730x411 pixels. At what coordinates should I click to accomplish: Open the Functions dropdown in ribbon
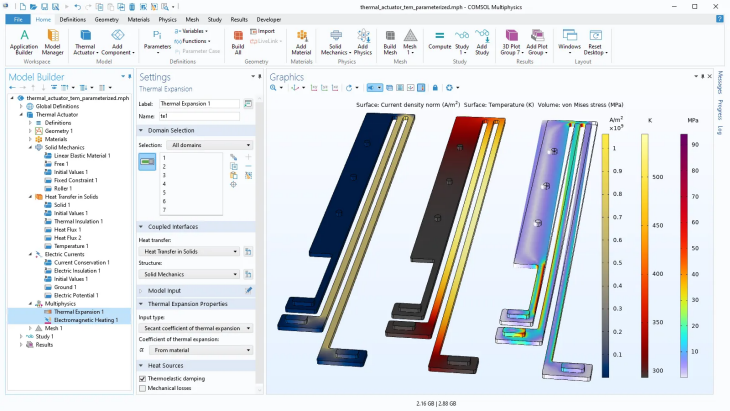tap(192, 41)
